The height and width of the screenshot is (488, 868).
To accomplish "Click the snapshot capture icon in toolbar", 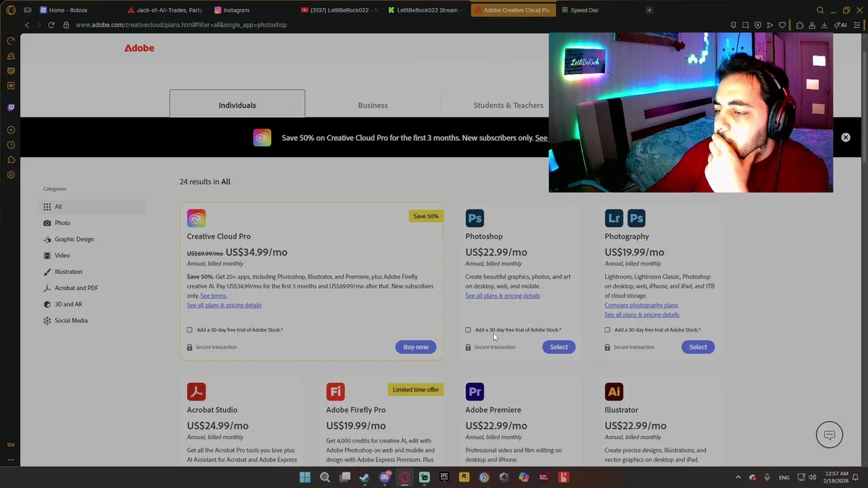I will click(745, 25).
